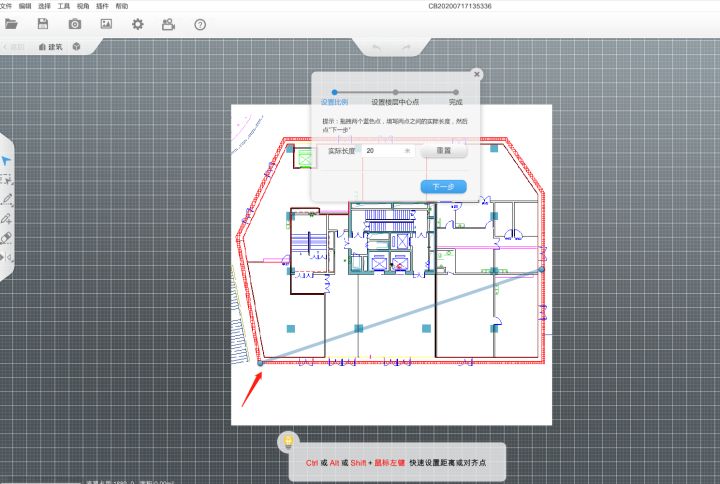Select the mirror flip tool

tap(6, 258)
